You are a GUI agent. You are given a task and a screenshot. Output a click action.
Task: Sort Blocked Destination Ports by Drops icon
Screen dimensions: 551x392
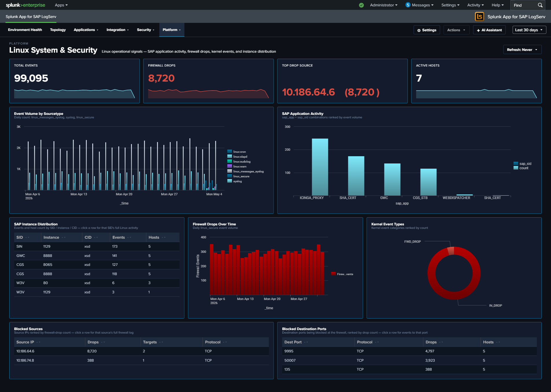click(441, 342)
